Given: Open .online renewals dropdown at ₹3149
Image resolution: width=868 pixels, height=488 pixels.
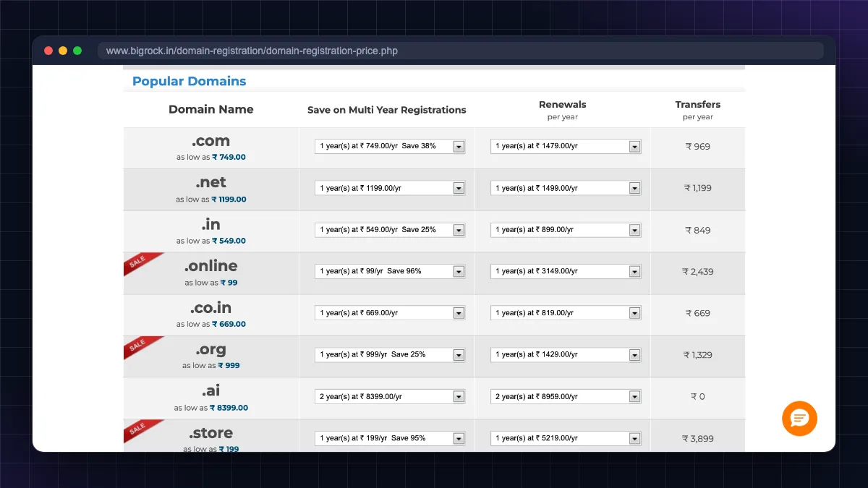Looking at the screenshot, I should tap(566, 271).
